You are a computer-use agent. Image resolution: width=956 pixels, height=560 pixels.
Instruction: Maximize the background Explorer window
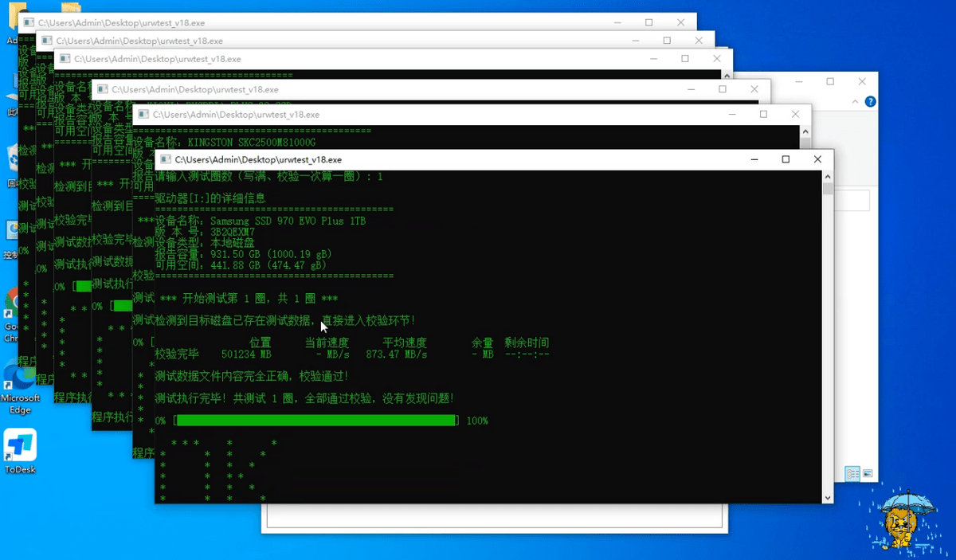click(x=830, y=81)
